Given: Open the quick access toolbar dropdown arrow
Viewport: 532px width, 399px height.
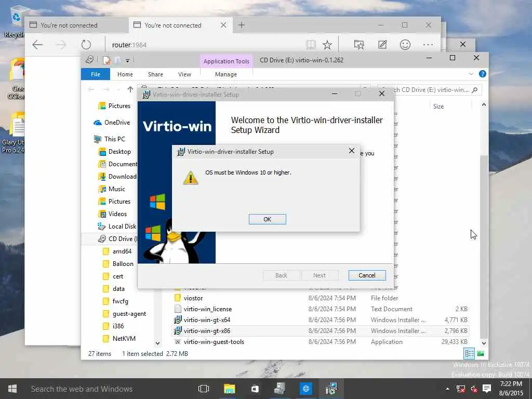Looking at the screenshot, I should pos(128,60).
